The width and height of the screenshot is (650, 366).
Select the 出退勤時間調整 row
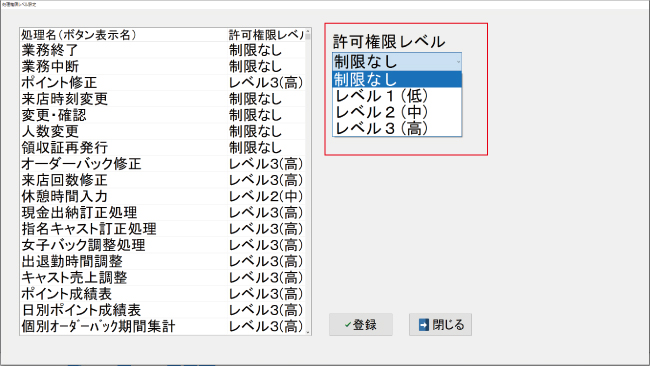pos(162,261)
